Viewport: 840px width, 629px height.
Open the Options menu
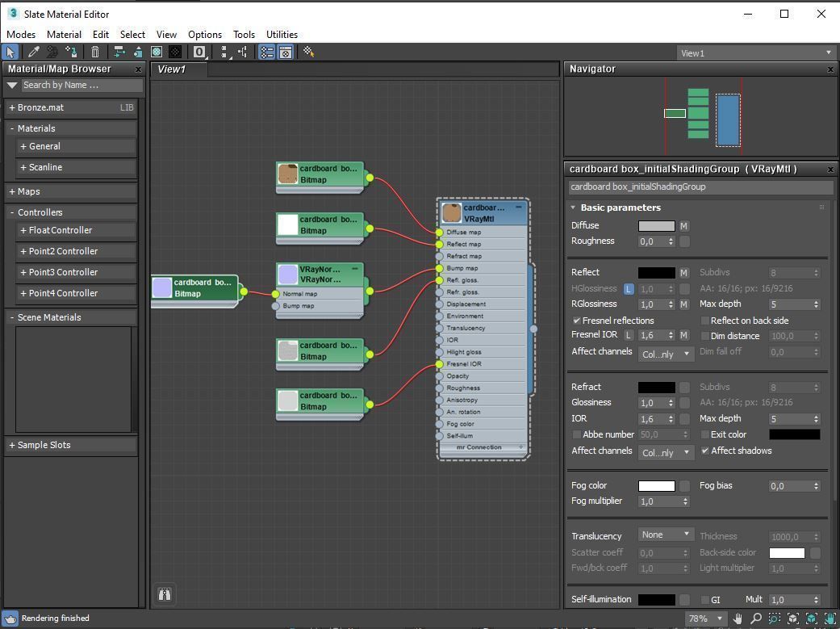pyautogui.click(x=205, y=35)
